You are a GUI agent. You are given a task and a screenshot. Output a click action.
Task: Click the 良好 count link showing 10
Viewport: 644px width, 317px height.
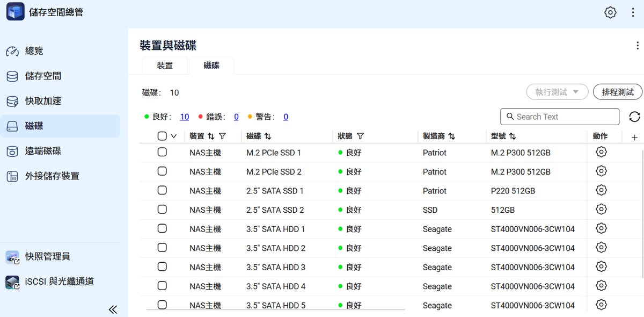(x=184, y=117)
